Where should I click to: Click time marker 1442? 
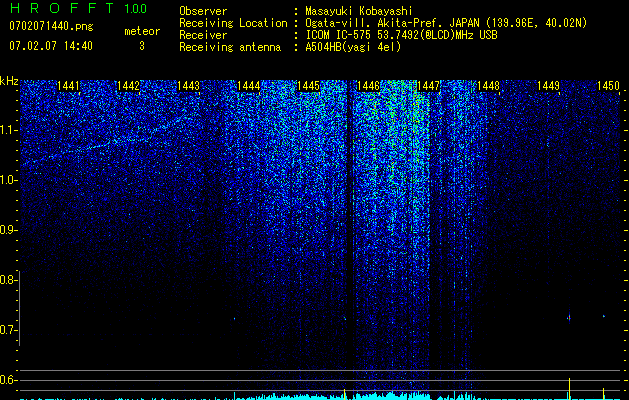coord(128,86)
